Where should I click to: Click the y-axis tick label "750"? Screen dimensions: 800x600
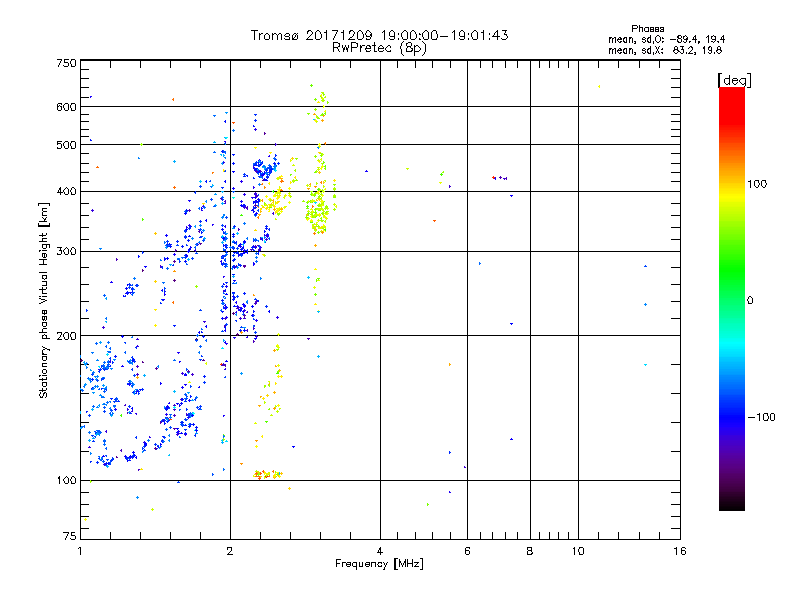(66, 63)
